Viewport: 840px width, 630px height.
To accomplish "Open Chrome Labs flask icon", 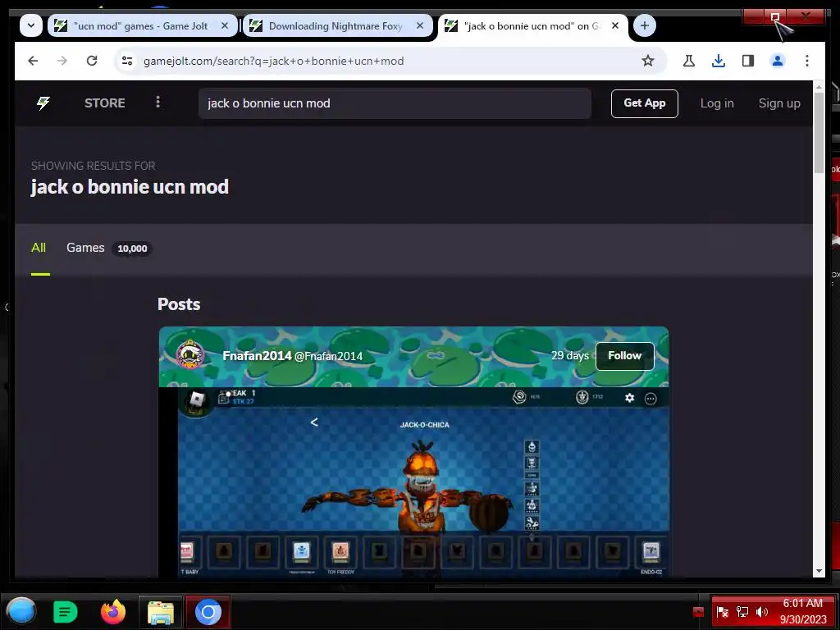I will [689, 61].
